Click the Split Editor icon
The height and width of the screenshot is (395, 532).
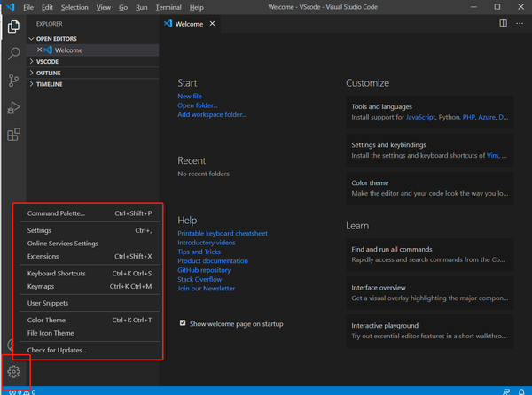[503, 23]
